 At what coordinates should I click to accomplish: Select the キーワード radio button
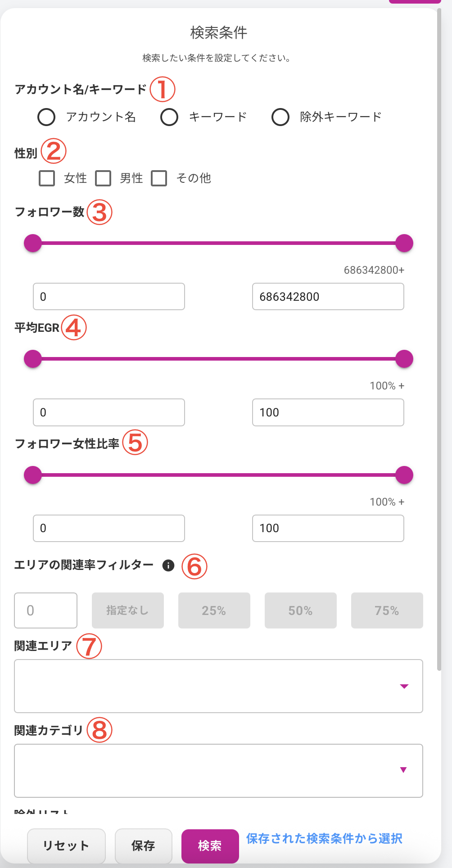tap(169, 117)
